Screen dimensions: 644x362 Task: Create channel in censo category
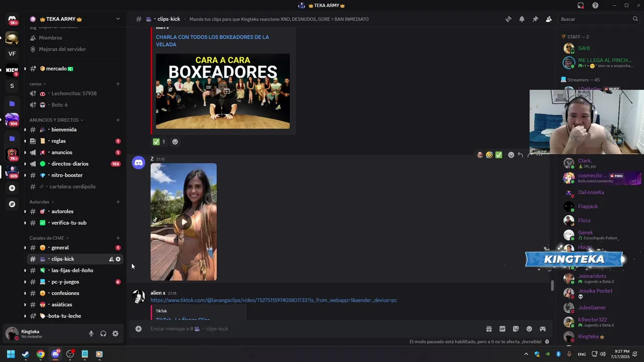[118, 84]
